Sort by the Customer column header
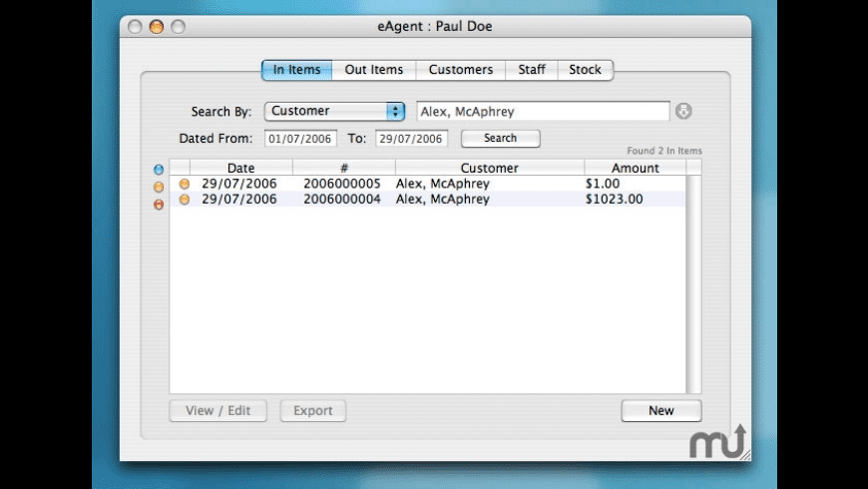The image size is (868, 489). tap(489, 168)
